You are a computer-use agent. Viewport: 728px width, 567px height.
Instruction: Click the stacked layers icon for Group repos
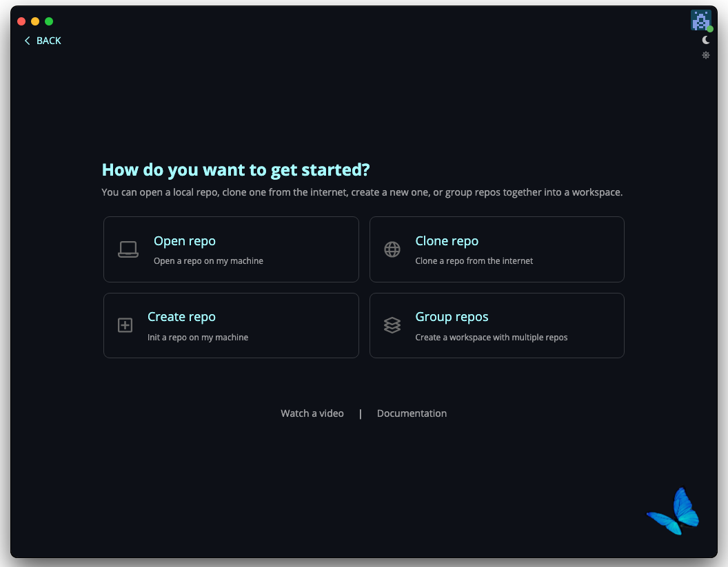392,325
